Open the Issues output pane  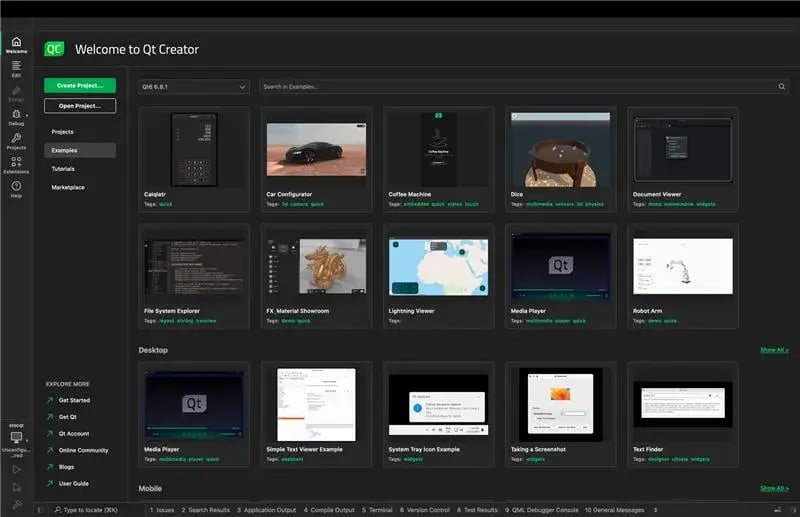pyautogui.click(x=162, y=509)
